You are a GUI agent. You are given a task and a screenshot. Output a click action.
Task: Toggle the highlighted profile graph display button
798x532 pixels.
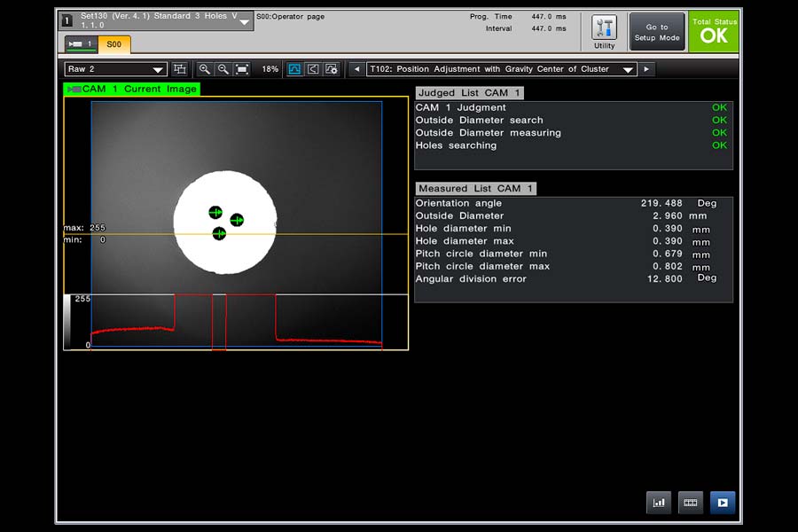[x=294, y=69]
